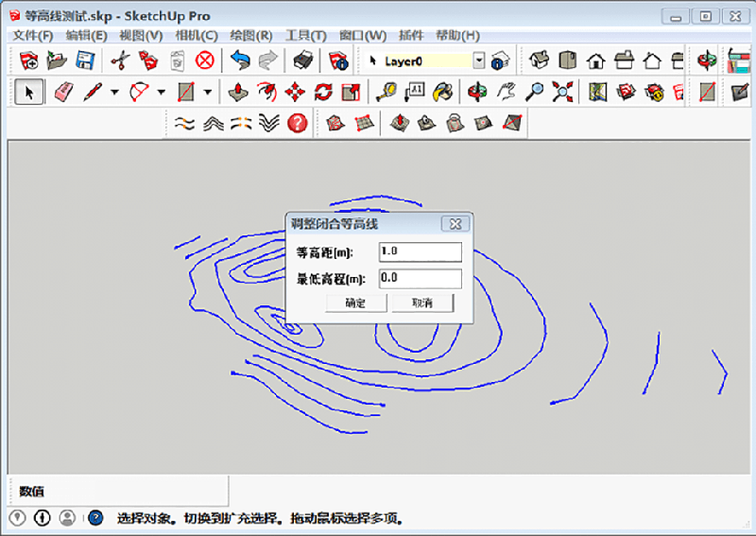The height and width of the screenshot is (536, 756).
Task: Click the Orbit camera tool
Action: [478, 92]
